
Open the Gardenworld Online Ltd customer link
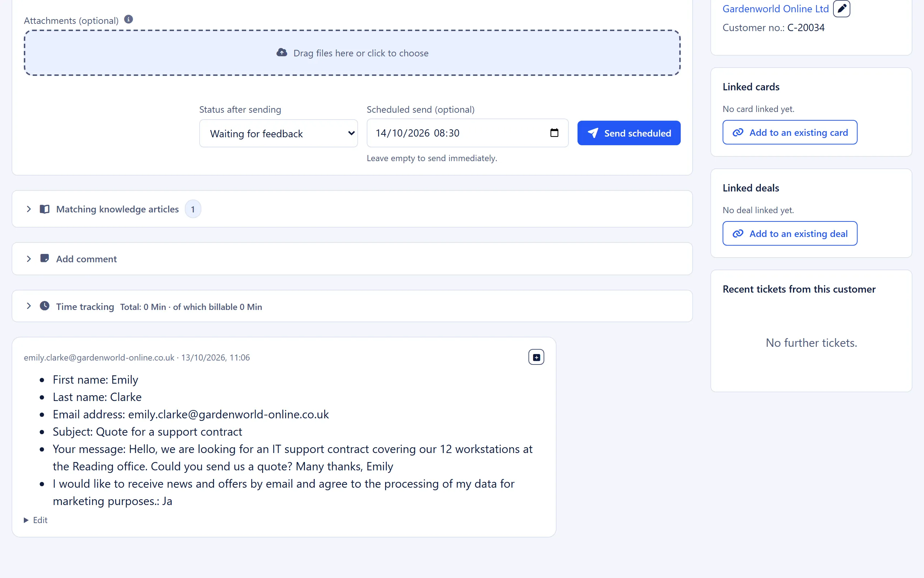point(775,9)
